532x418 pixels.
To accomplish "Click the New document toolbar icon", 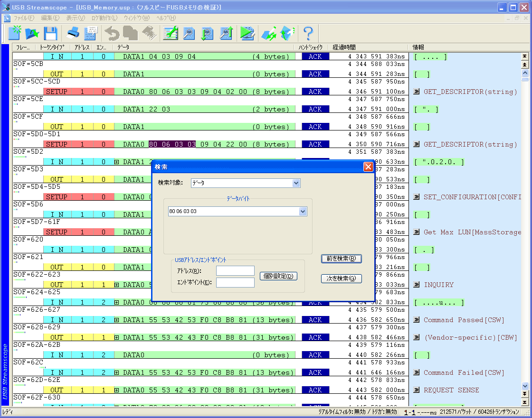I will point(15,33).
